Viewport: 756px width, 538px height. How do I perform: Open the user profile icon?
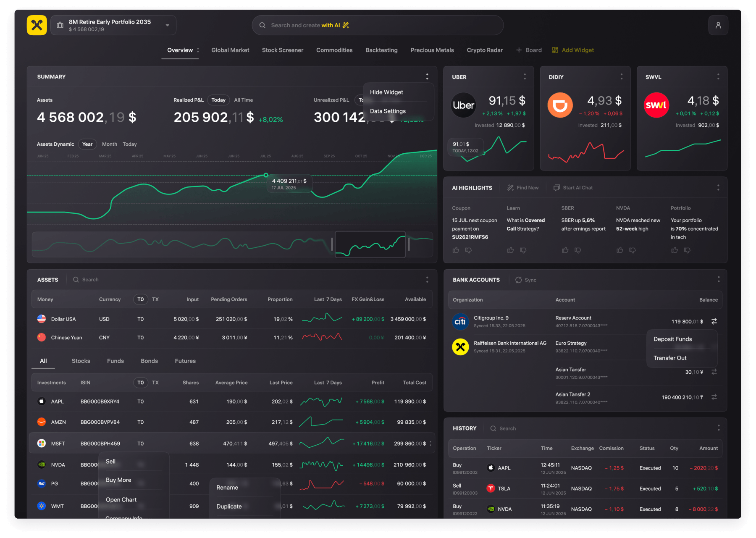tap(718, 25)
